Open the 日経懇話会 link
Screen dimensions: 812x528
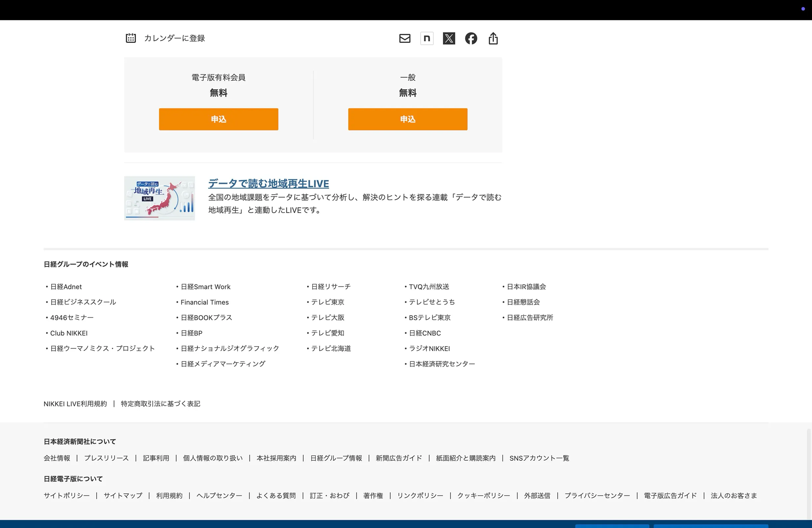pyautogui.click(x=524, y=302)
